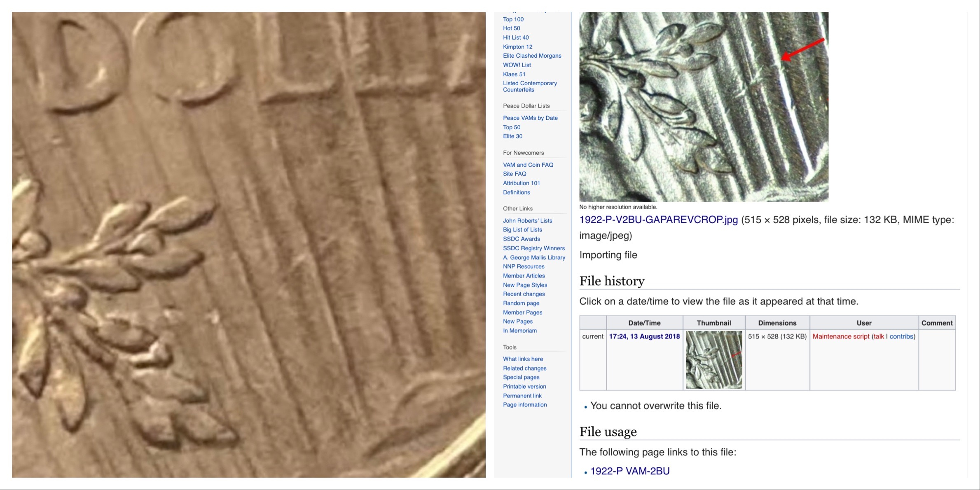Screen dimensions: 980x490
Task: Open the Klaes 51 link
Action: pyautogui.click(x=514, y=75)
